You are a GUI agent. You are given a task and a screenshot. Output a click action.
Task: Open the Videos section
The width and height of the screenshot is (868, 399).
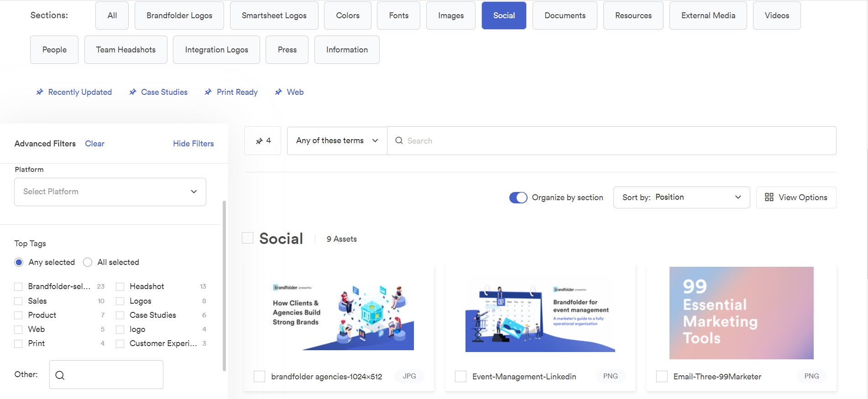(x=777, y=16)
